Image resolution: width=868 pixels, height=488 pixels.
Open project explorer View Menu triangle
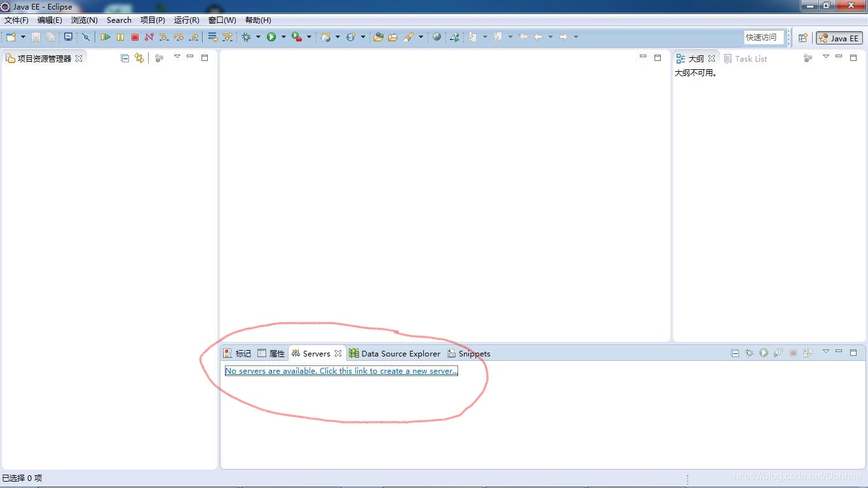point(177,57)
